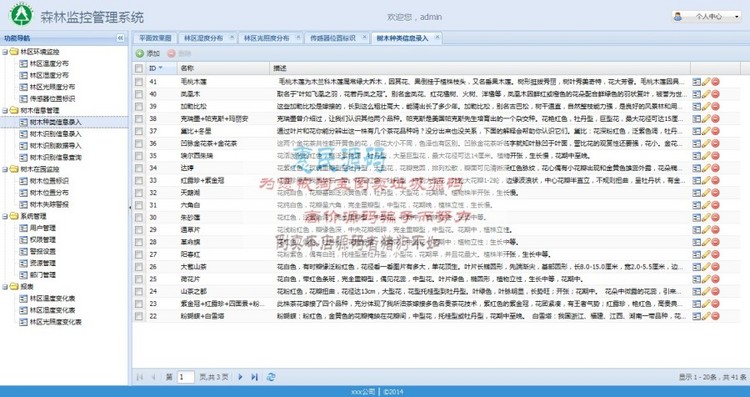The width and height of the screenshot is (750, 397).
Task: Open the 个人中心 dropdown menu
Action: click(706, 16)
